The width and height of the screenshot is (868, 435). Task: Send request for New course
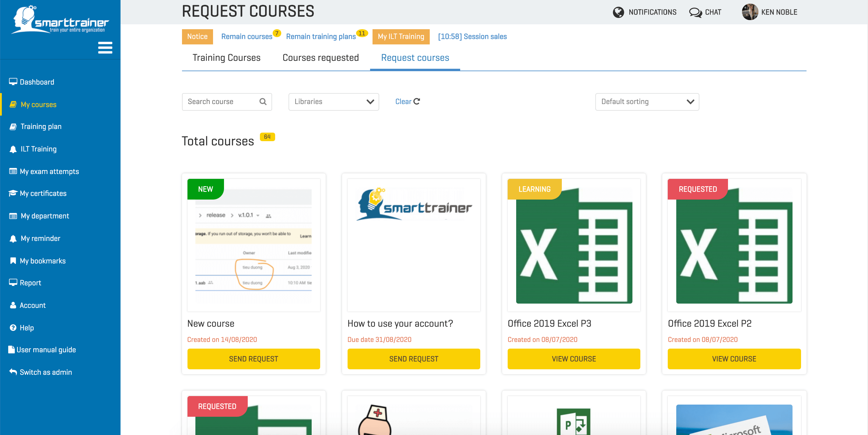(254, 359)
